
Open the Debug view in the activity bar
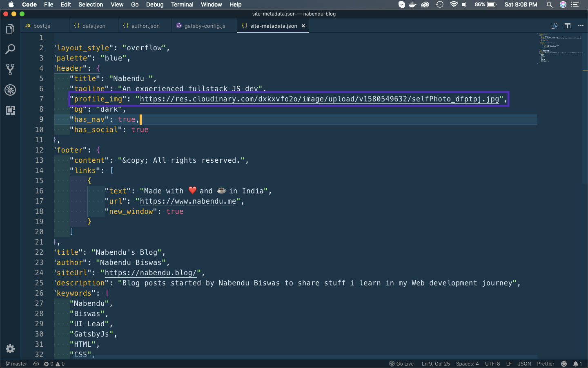10,90
